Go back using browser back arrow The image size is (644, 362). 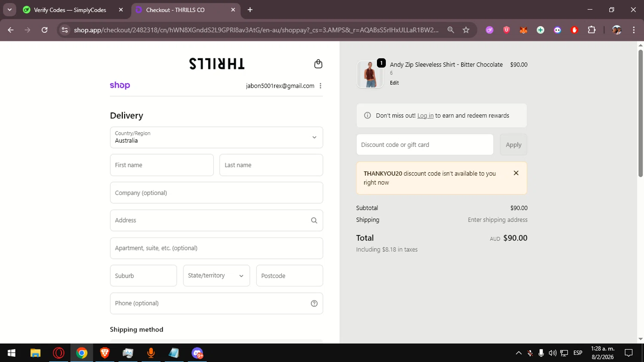(11, 30)
